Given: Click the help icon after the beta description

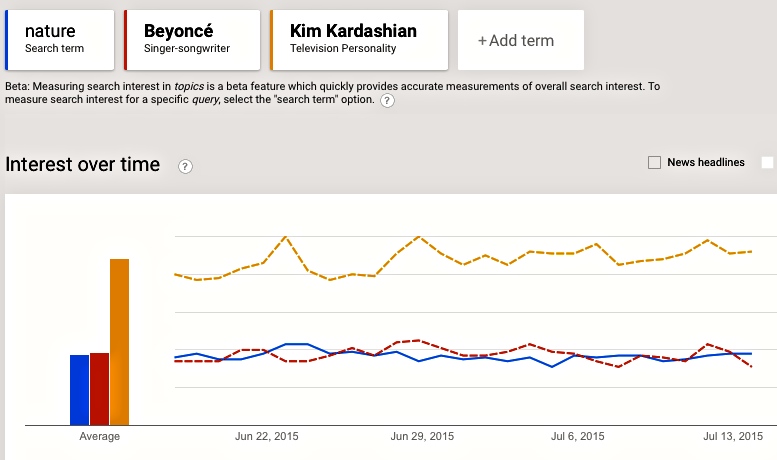Looking at the screenshot, I should coord(387,101).
